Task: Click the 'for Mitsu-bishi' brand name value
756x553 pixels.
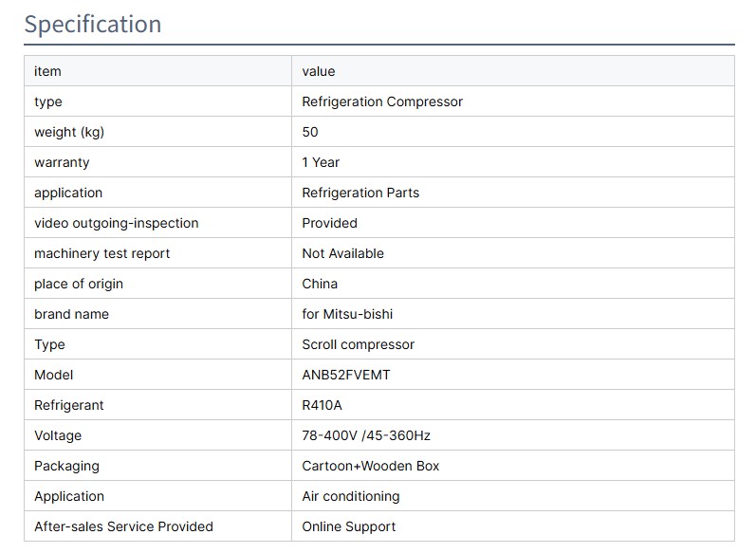Action: (x=347, y=314)
